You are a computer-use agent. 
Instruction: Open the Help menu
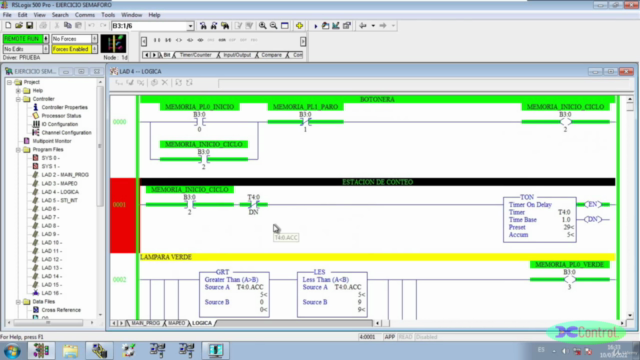click(x=154, y=15)
